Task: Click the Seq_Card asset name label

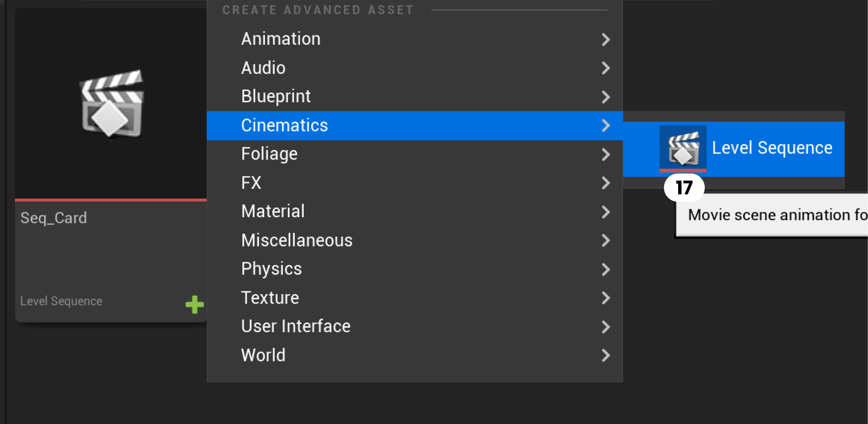Action: click(54, 217)
